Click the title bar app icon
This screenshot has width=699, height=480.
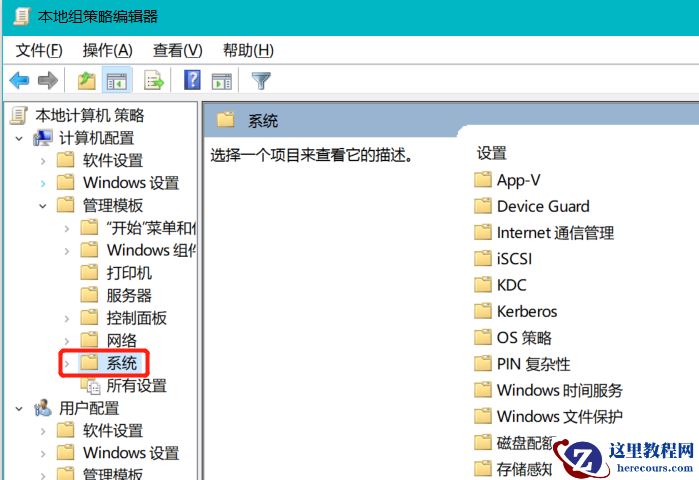tap(22, 16)
